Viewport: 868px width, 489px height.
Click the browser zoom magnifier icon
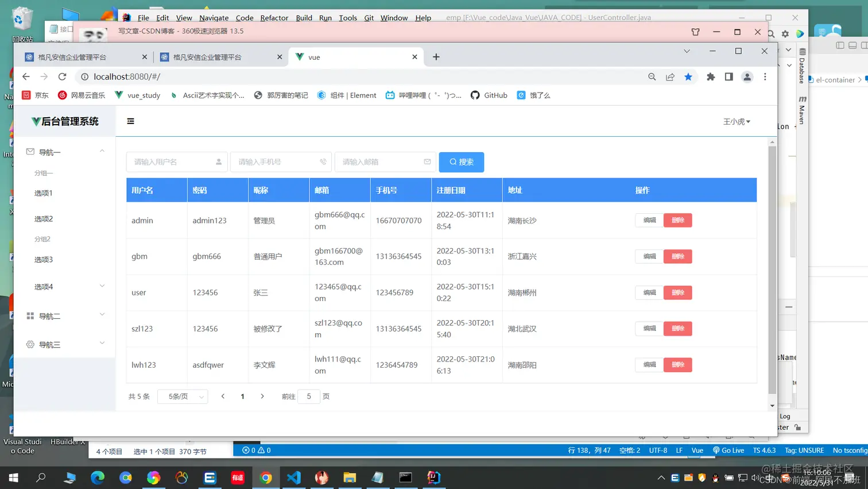652,76
